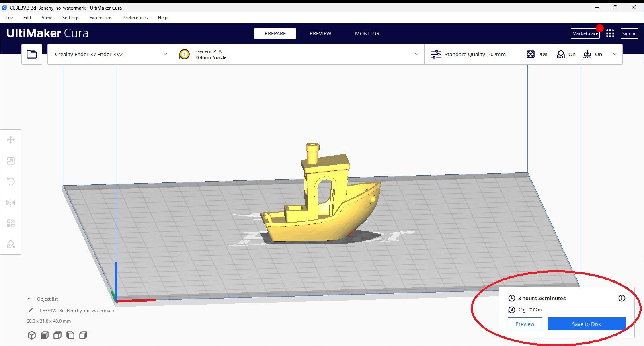Expand the print settings panel chevron
This screenshot has width=644, height=346.
point(615,54)
